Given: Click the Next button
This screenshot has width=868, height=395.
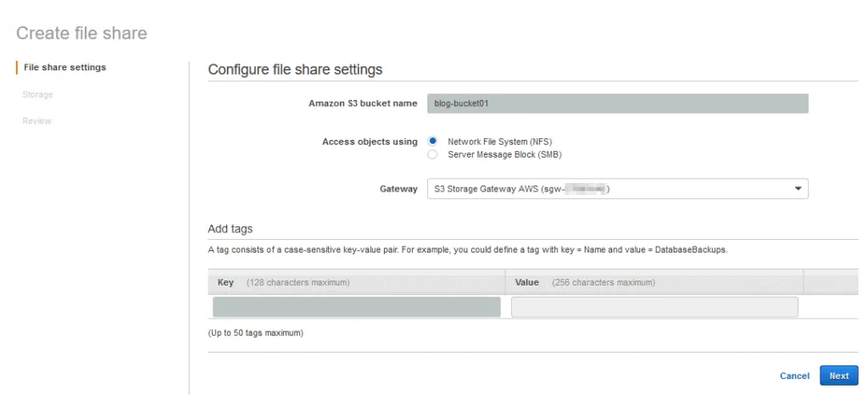Looking at the screenshot, I should pyautogui.click(x=838, y=376).
